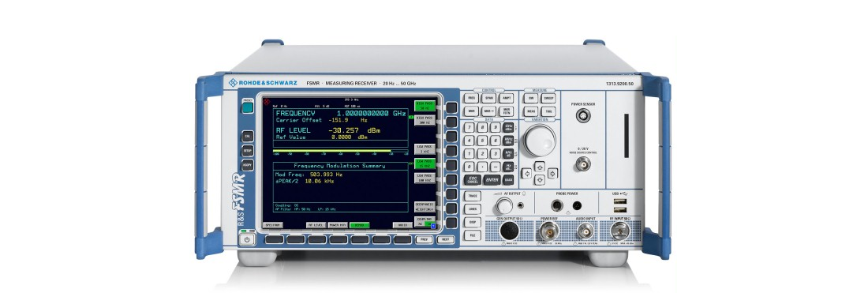Tap the up arrow navigation key
868x293 pixels.
point(539,166)
